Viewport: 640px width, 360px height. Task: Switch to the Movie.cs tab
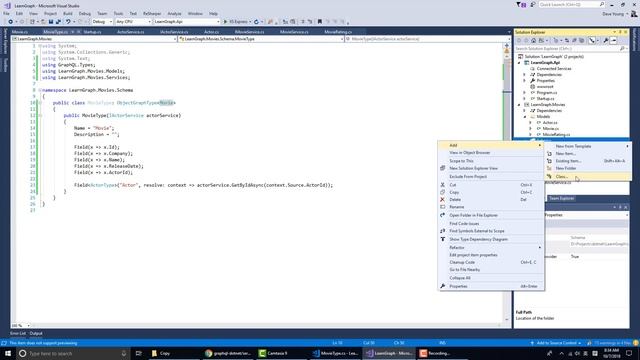coord(20,32)
